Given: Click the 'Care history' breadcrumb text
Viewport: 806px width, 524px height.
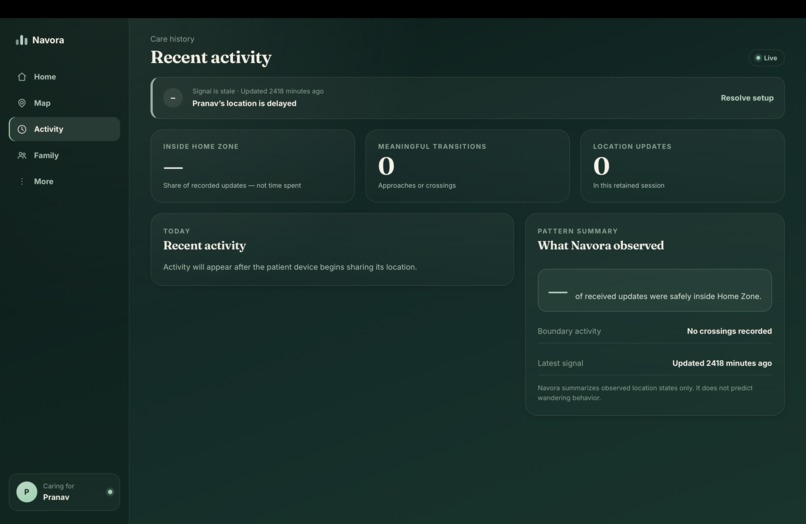Looking at the screenshot, I should (172, 39).
